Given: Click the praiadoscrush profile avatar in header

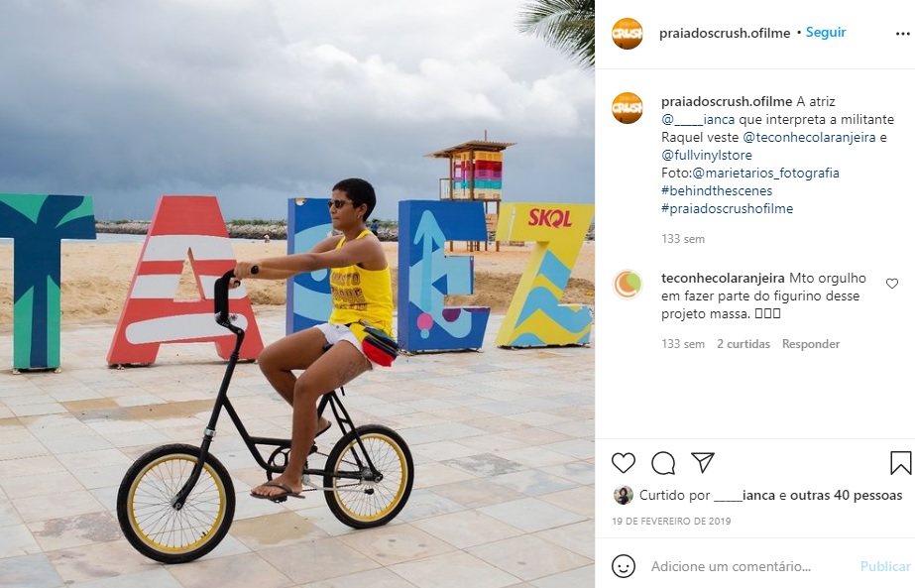Looking at the screenshot, I should (628, 34).
